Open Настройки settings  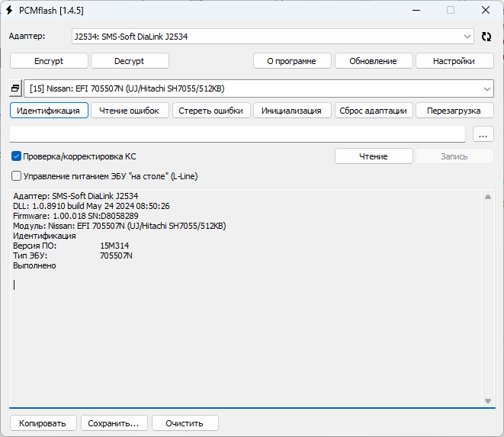click(454, 61)
